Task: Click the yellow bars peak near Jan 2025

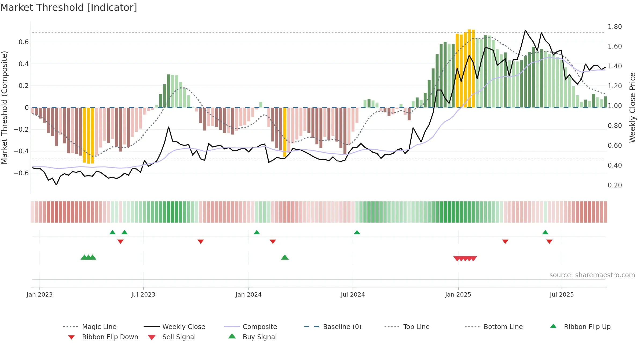Action: pos(465,68)
